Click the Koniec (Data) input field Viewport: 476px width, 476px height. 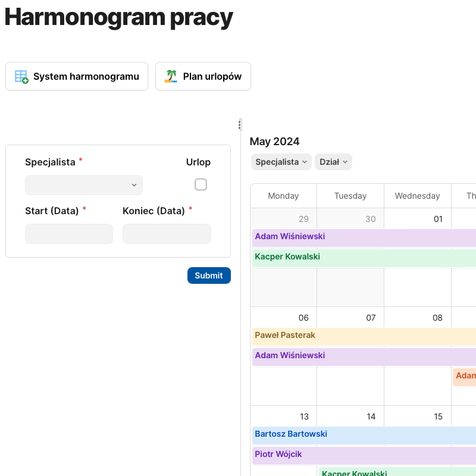click(167, 234)
